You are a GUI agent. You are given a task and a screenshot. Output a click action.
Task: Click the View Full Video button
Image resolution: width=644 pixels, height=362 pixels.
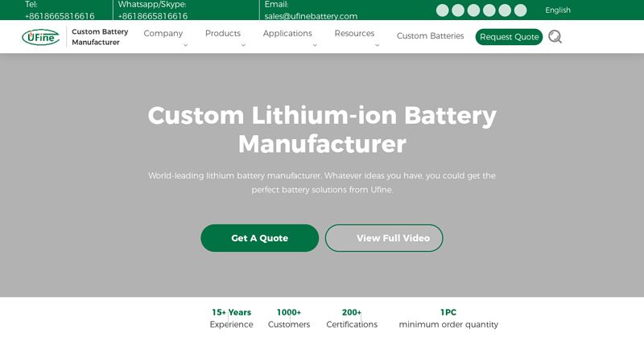click(384, 238)
